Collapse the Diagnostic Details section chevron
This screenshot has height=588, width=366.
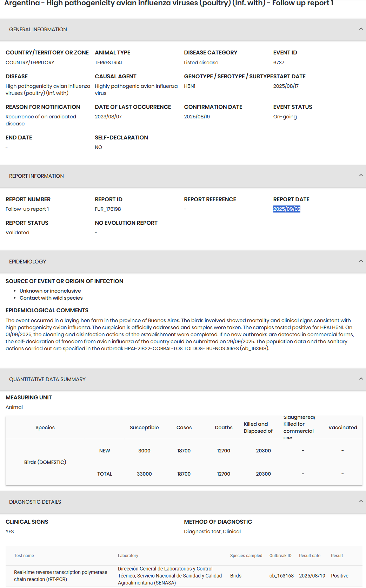(x=361, y=501)
